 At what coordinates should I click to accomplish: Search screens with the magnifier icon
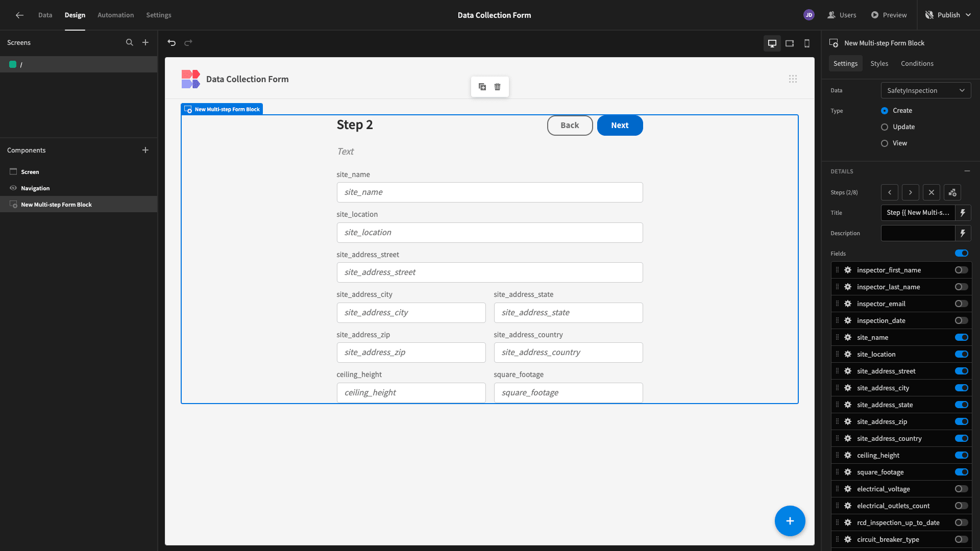pos(130,43)
